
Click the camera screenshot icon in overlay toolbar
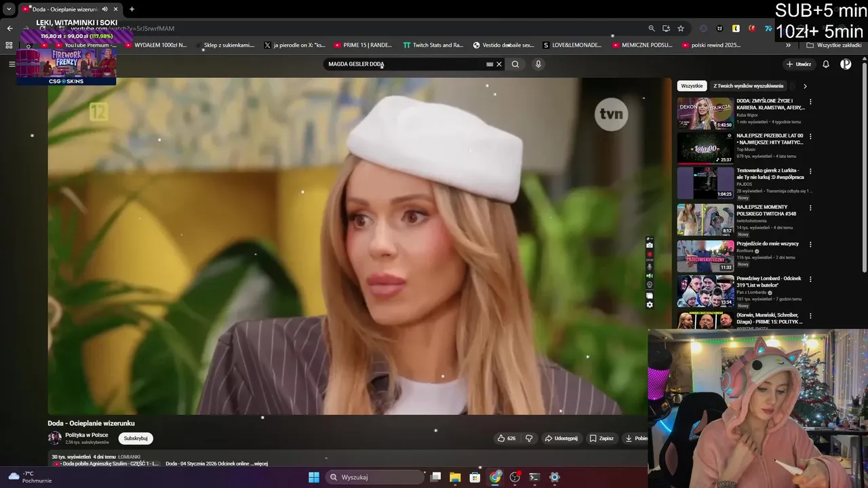[650, 245]
